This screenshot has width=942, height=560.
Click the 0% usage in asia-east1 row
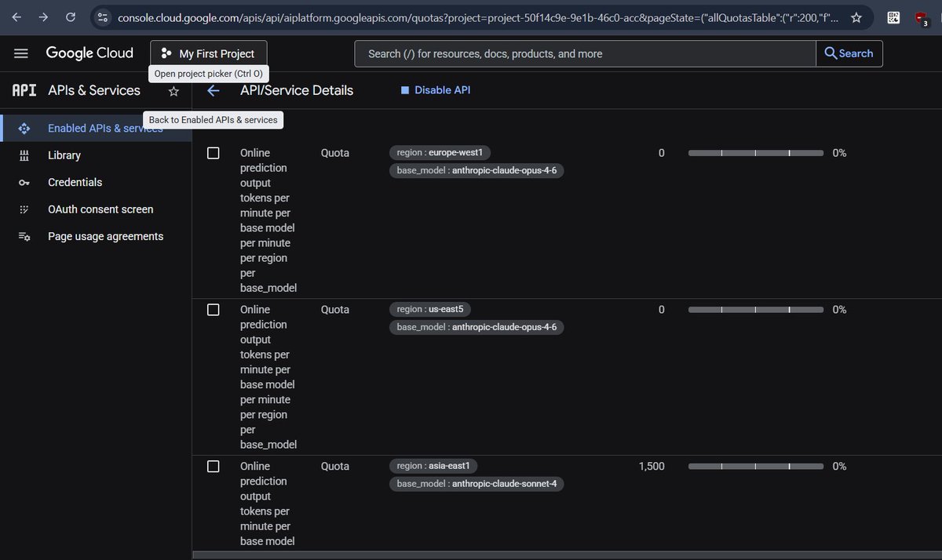click(x=839, y=466)
